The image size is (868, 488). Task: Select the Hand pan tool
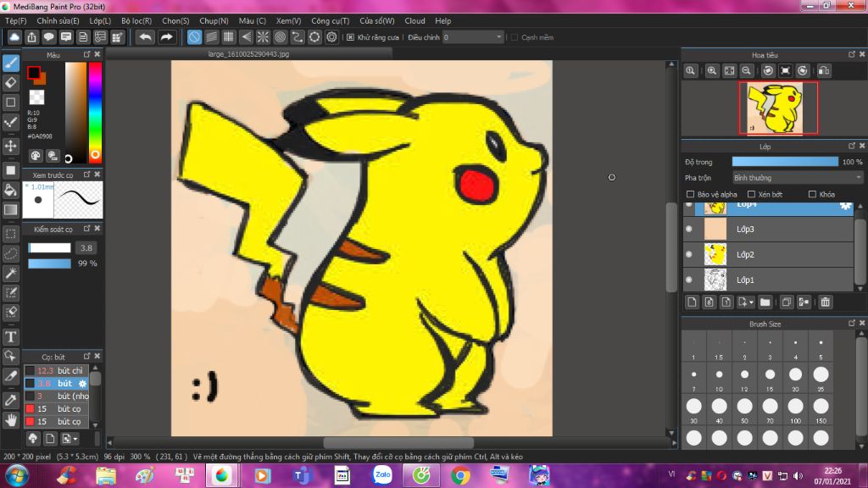click(11, 420)
